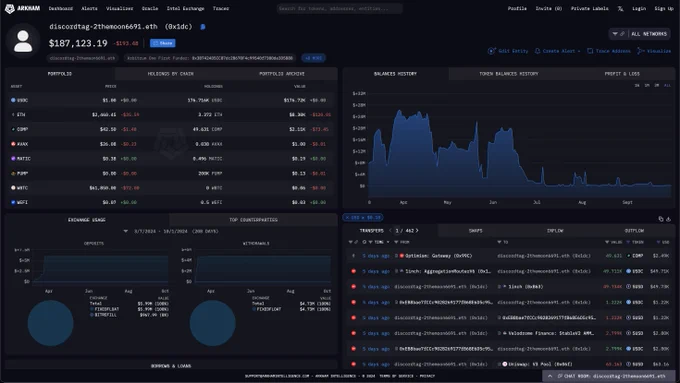Click the Optimism Gateway chain icon

coord(402,256)
